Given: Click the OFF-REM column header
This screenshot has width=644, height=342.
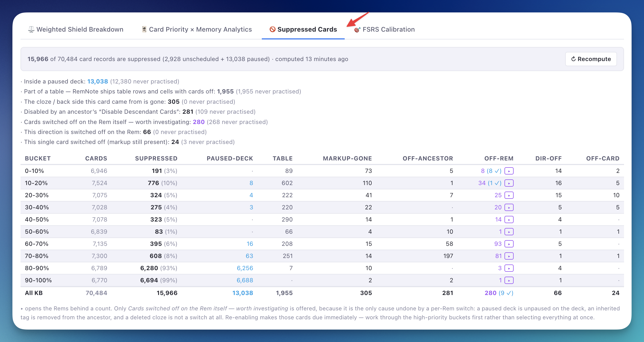Looking at the screenshot, I should click(499, 159).
